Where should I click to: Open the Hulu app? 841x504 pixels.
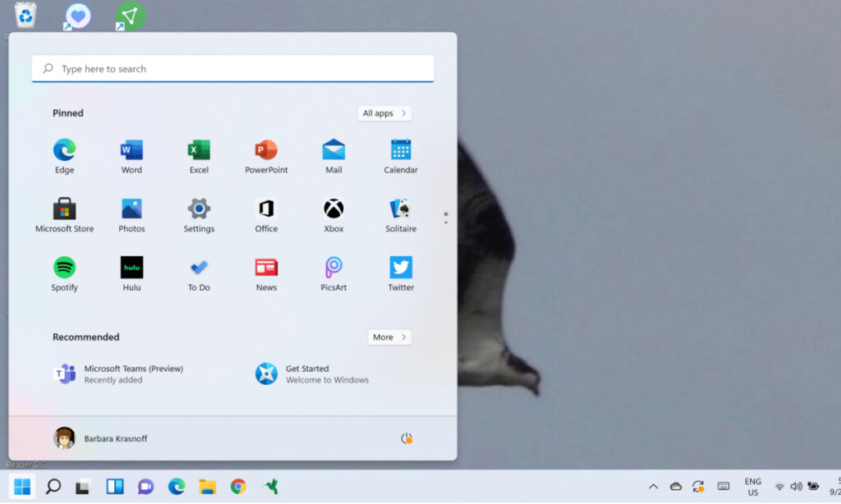click(131, 274)
